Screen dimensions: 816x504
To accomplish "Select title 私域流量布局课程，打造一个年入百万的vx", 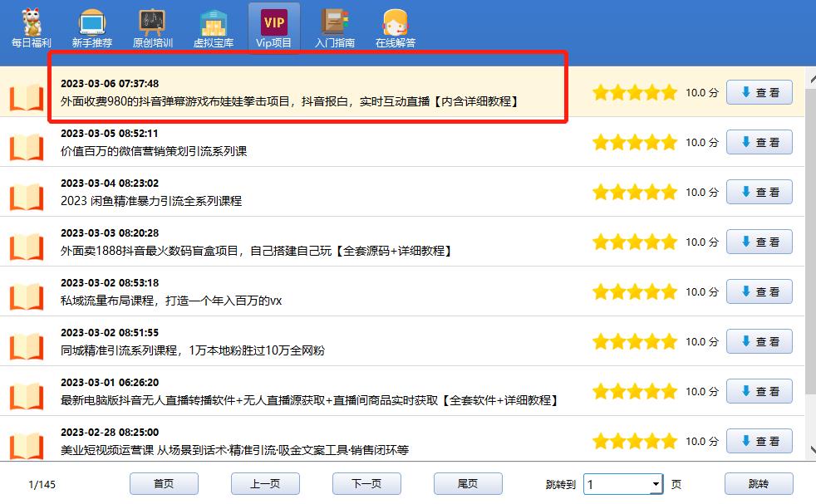I will point(171,301).
